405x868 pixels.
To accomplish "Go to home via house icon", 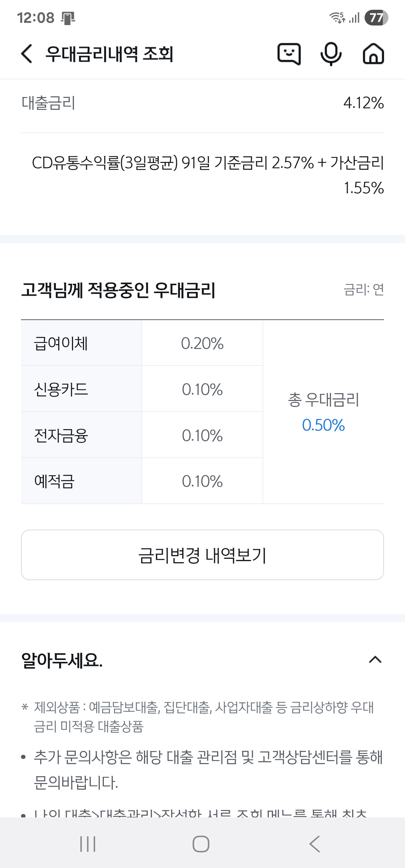I will click(373, 54).
